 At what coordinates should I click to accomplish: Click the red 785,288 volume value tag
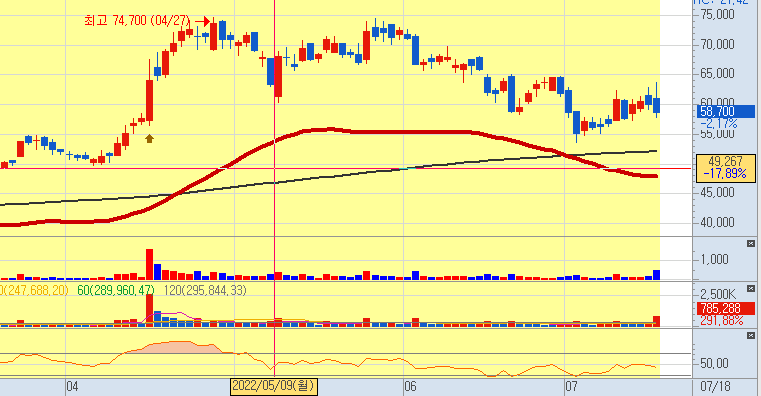tap(726, 308)
